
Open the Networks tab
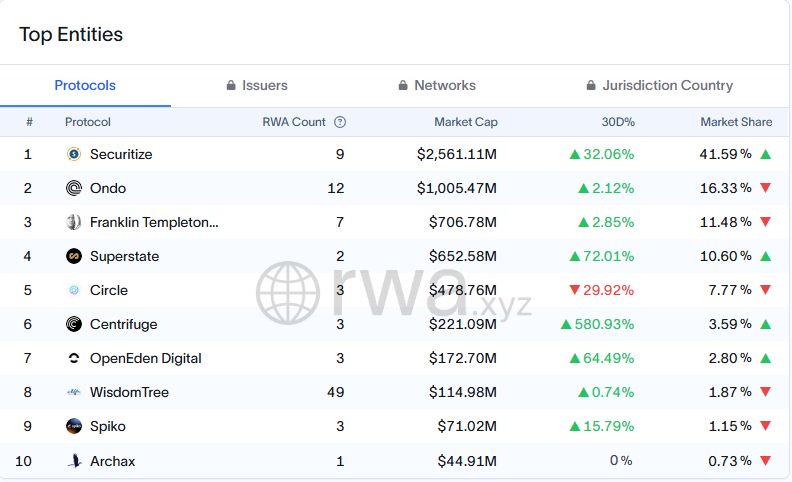pyautogui.click(x=437, y=85)
